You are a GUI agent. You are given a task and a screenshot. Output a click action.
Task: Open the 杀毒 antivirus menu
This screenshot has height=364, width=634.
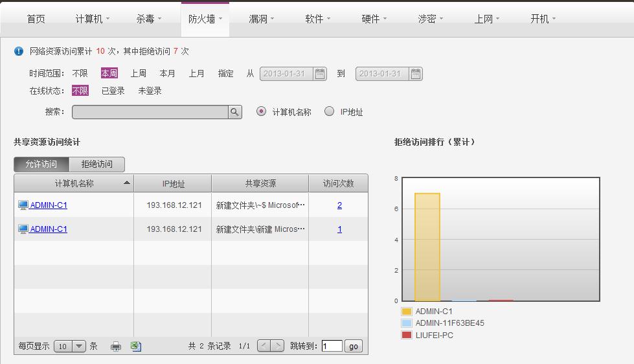pos(148,19)
